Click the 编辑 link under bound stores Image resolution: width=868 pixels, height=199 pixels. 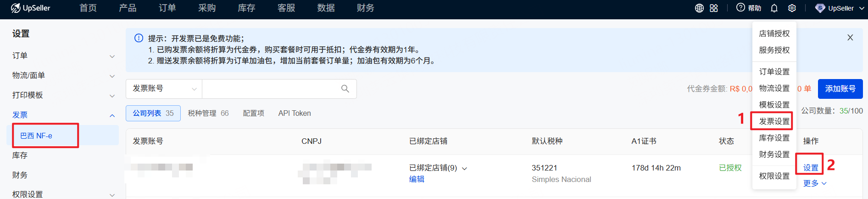point(417,179)
